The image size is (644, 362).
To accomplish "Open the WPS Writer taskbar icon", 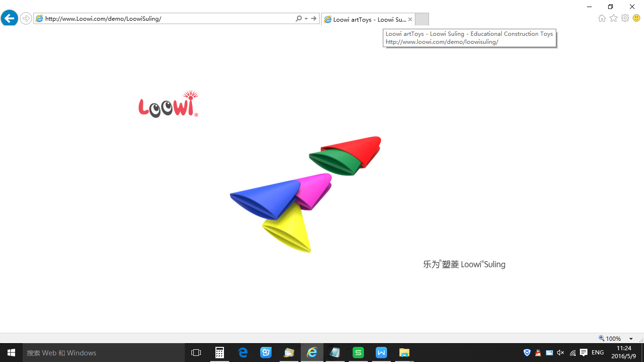I will coord(381,352).
